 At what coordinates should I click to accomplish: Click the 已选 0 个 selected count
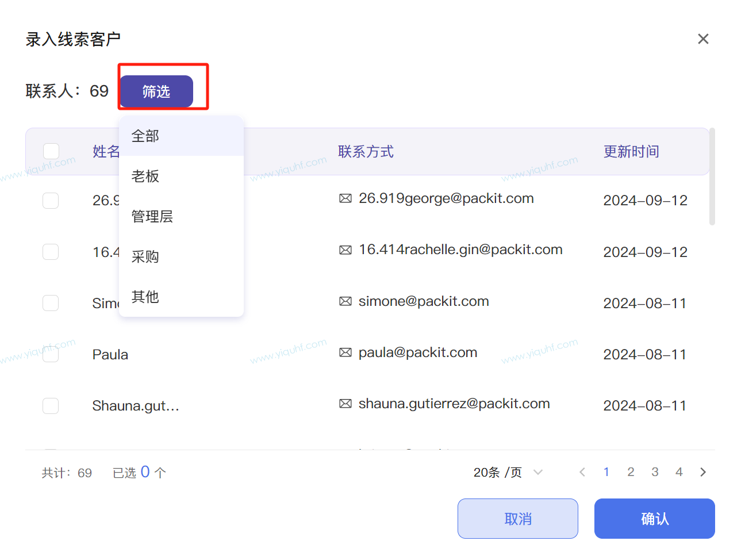pyautogui.click(x=139, y=473)
